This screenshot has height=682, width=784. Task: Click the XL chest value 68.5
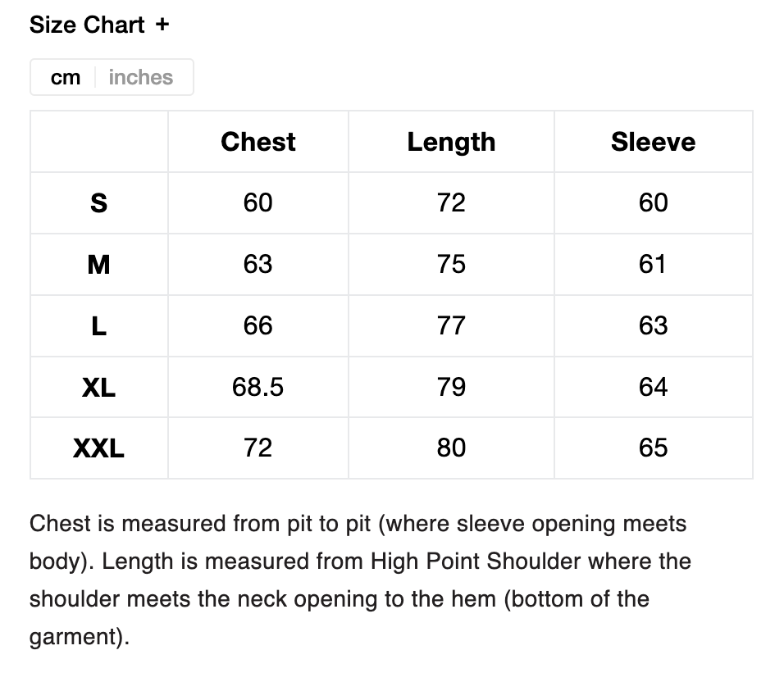258,387
